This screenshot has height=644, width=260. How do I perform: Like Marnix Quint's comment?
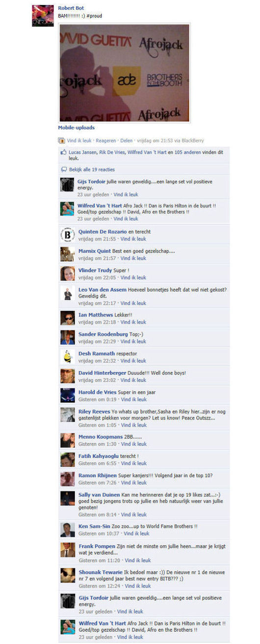click(133, 258)
